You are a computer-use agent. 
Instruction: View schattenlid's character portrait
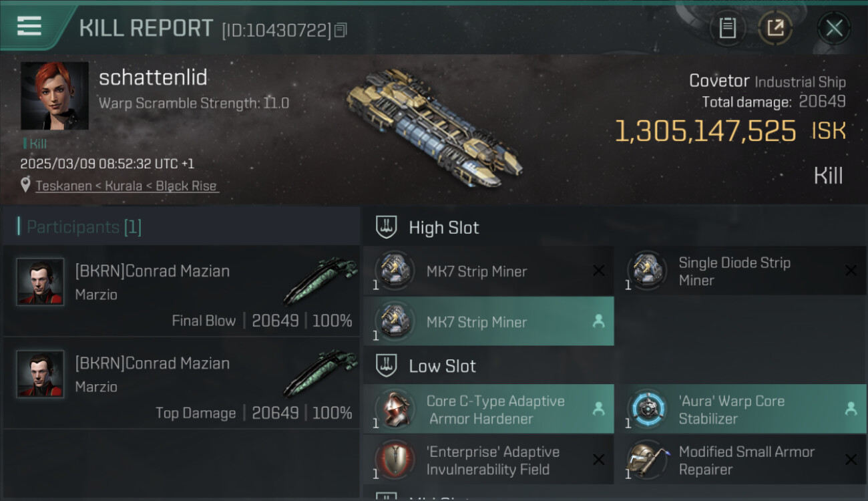pyautogui.click(x=54, y=96)
